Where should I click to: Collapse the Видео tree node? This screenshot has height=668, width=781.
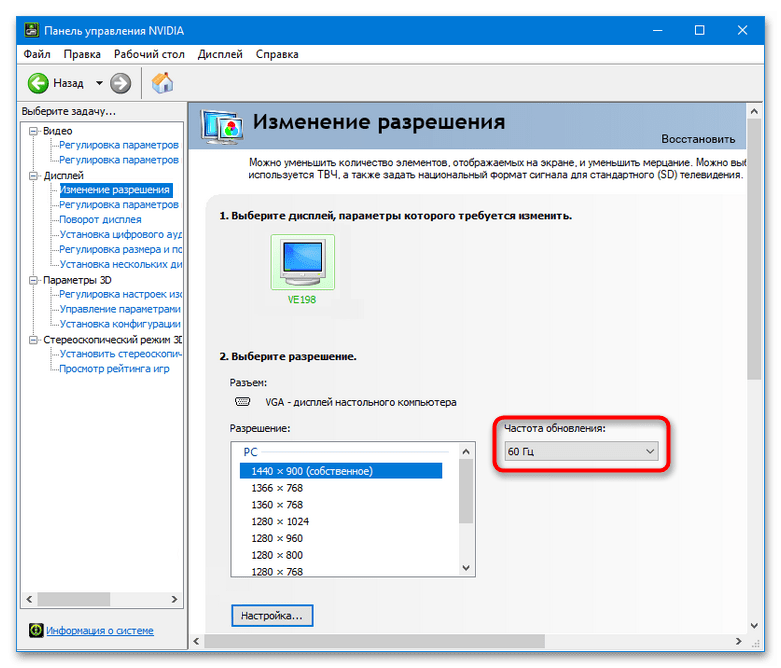[33, 131]
